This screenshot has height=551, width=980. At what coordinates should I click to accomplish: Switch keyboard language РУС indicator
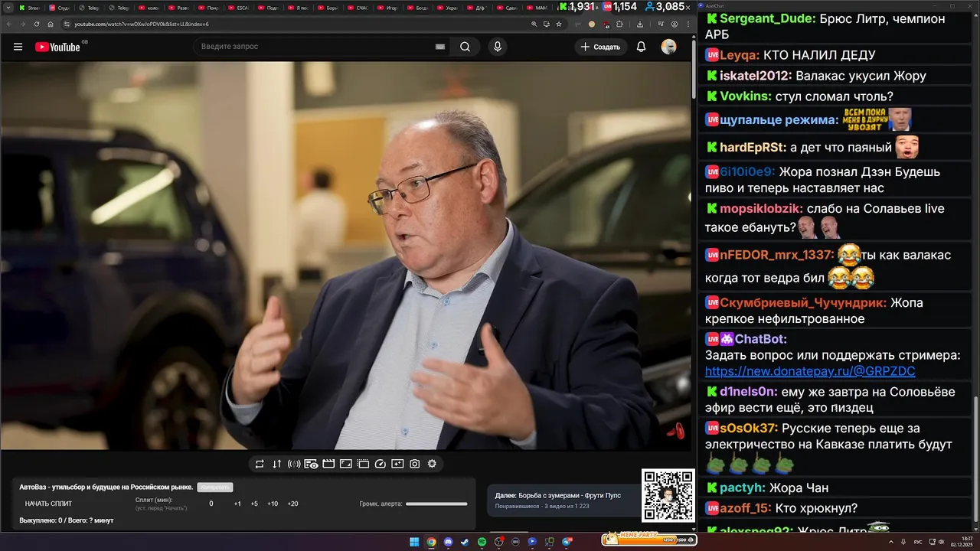pyautogui.click(x=918, y=542)
